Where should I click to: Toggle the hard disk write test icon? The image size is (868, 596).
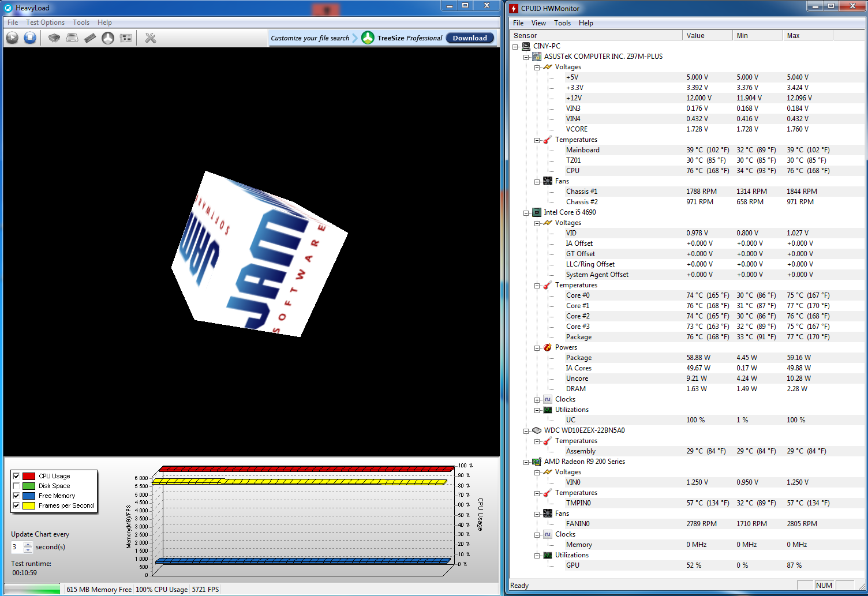point(72,38)
